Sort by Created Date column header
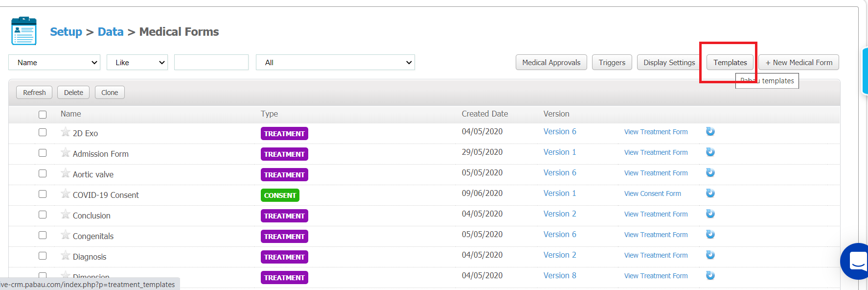The image size is (868, 290). coord(485,114)
